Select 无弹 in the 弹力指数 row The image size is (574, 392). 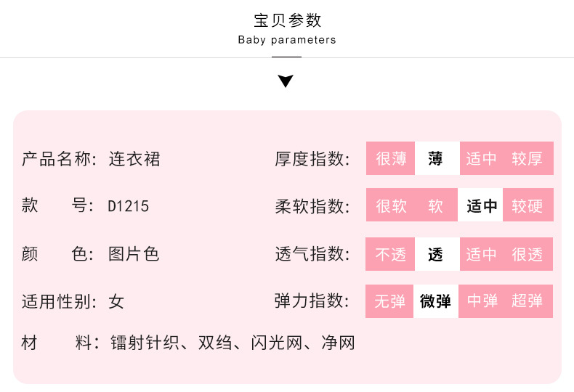click(x=390, y=301)
